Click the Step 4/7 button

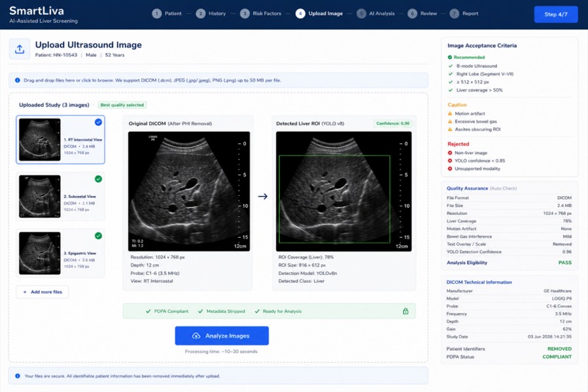click(556, 14)
